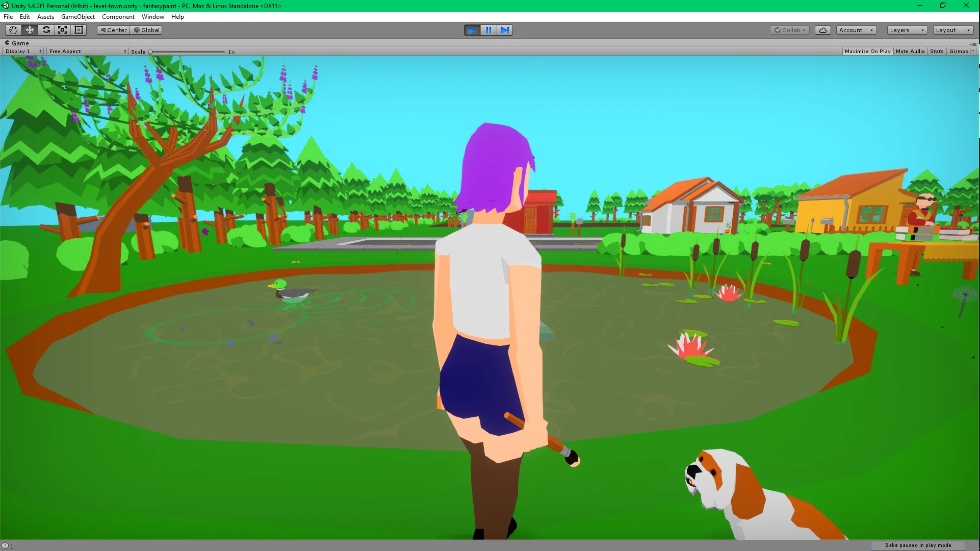The image size is (980, 551).
Task: Open the Help menu
Action: pos(177,17)
